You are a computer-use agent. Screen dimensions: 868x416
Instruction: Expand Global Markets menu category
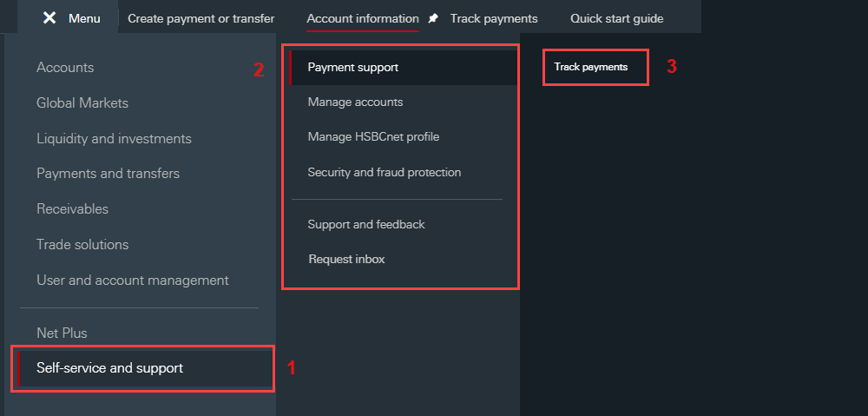82,103
